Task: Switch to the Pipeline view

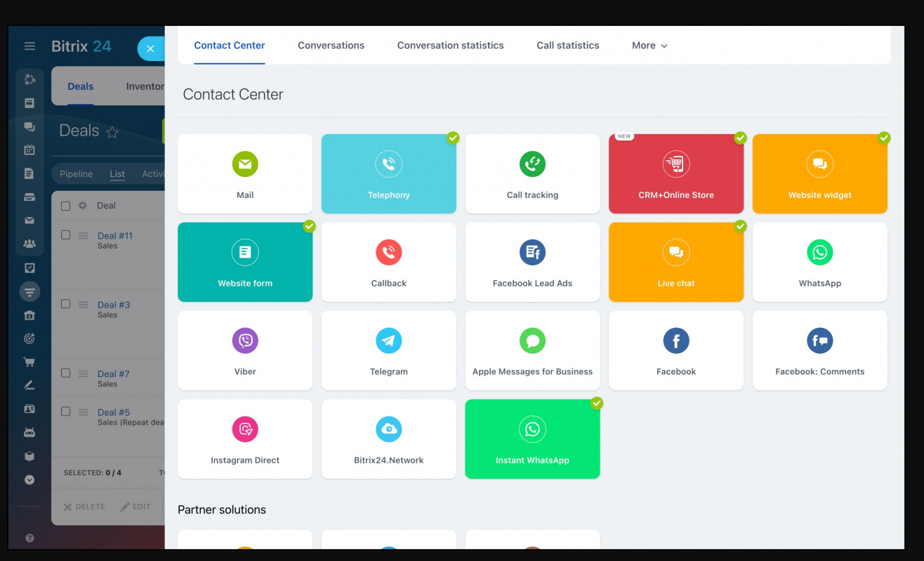Action: click(x=76, y=174)
